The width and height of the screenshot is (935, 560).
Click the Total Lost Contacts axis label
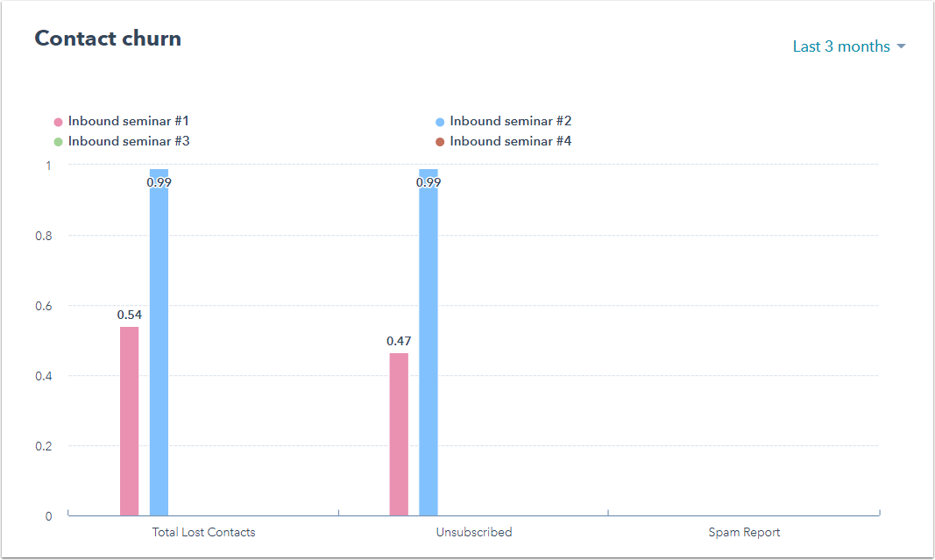(x=203, y=532)
